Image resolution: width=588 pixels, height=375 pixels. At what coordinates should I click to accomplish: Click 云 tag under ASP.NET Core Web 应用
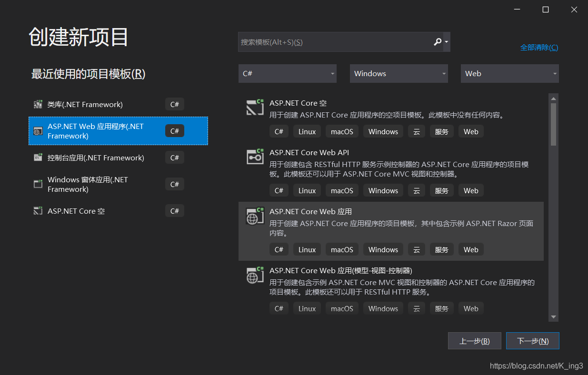tap(417, 249)
